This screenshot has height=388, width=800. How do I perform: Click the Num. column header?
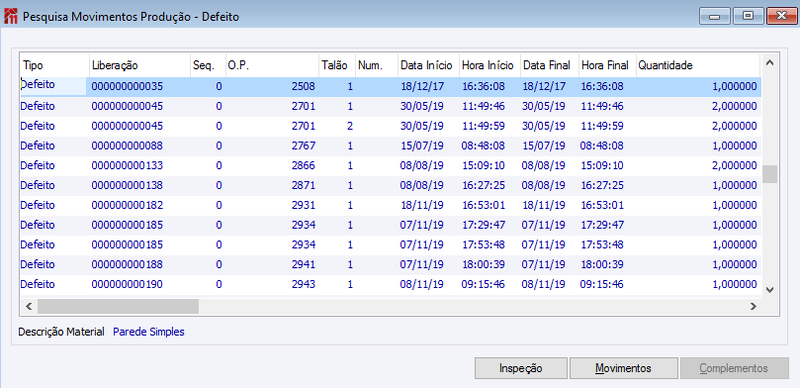click(377, 65)
